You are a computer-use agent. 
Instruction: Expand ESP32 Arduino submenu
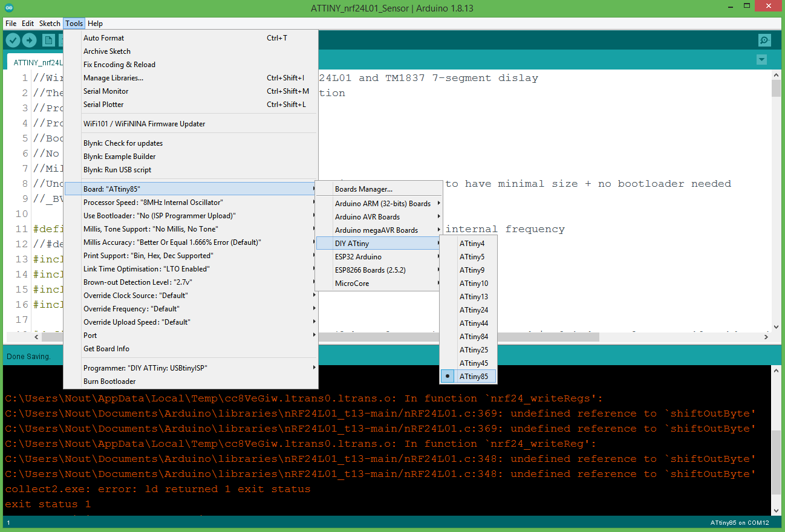379,257
